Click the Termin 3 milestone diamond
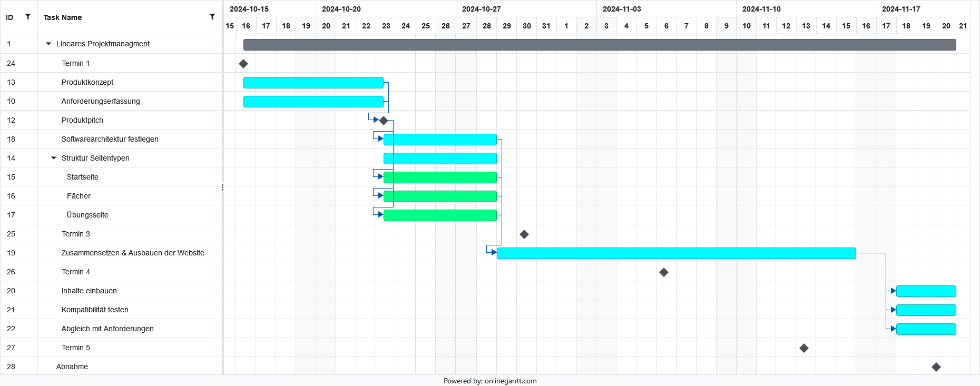The image size is (980, 386). 524,234
